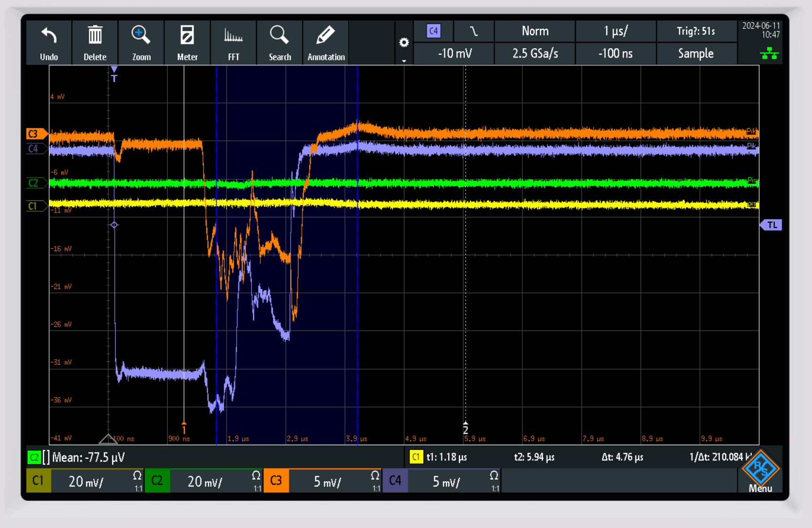
Task: Open the Search tool
Action: coord(279,36)
